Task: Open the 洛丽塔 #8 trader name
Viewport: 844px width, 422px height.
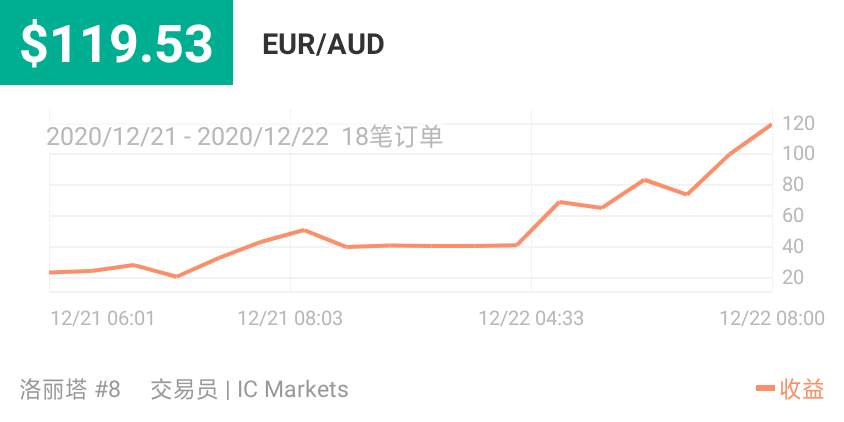Action: (70, 389)
